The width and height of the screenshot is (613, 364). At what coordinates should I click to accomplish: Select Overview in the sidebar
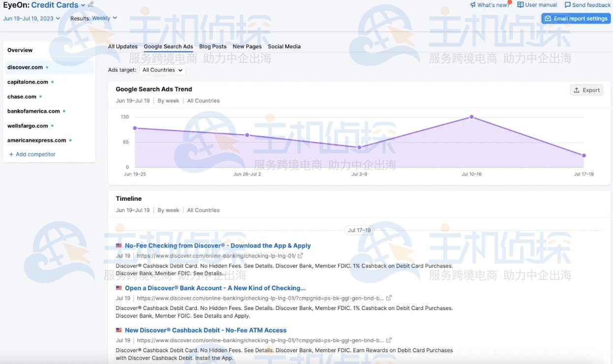[20, 50]
